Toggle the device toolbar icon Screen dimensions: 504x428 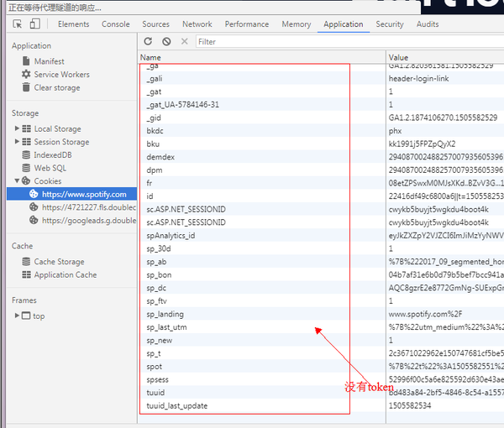pos(34,24)
